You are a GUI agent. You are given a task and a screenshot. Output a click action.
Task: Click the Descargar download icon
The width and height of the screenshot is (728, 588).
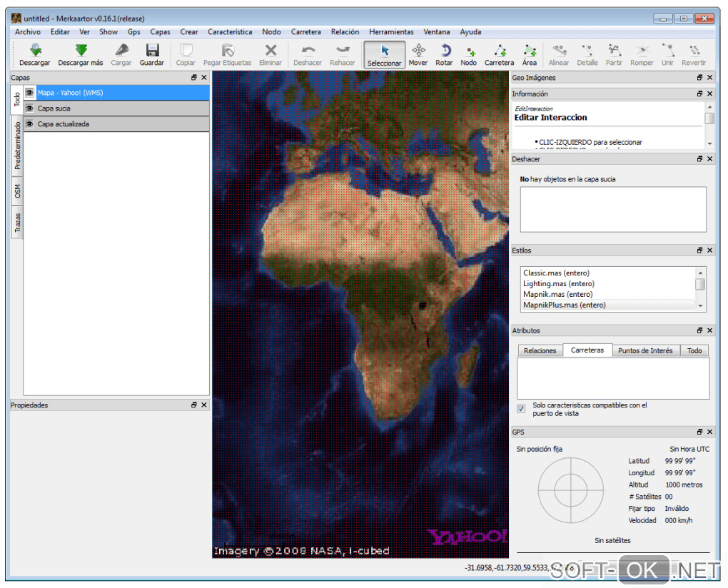coord(34,51)
